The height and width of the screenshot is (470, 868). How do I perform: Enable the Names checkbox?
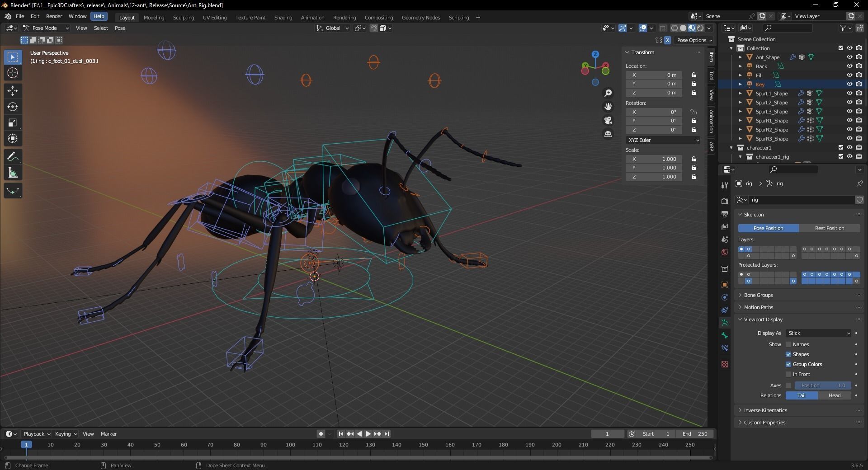click(x=788, y=344)
